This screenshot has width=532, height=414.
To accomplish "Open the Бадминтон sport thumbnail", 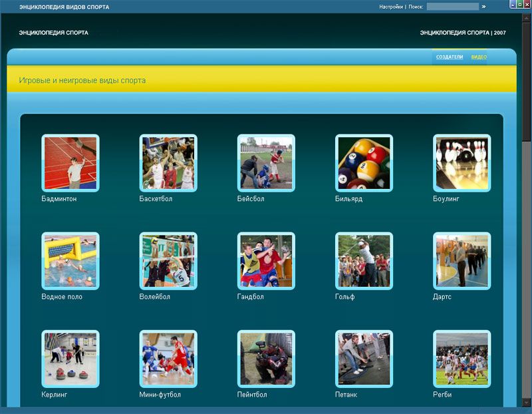I will click(70, 163).
